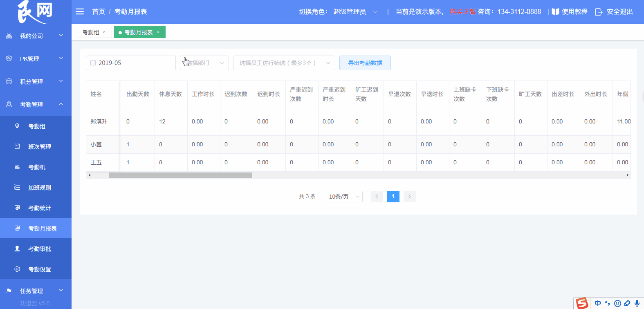Click the 任务管理 flag icon
The width and height of the screenshot is (644, 309).
tap(9, 291)
